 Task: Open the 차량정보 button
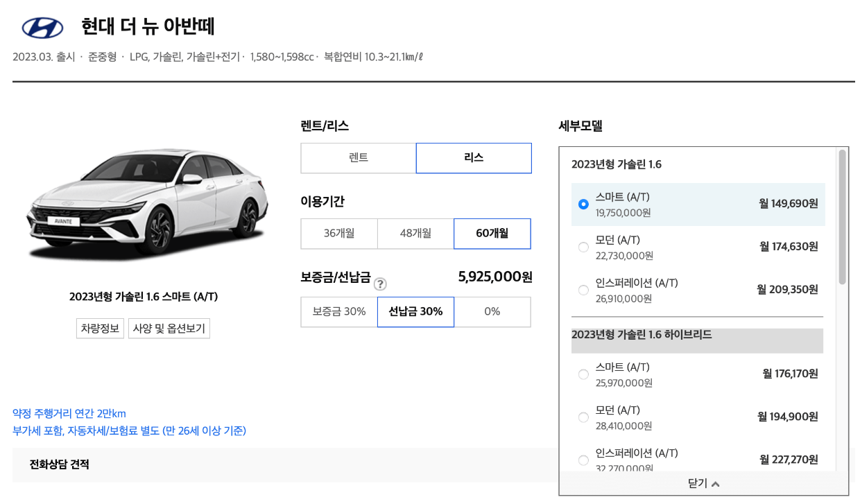point(101,329)
